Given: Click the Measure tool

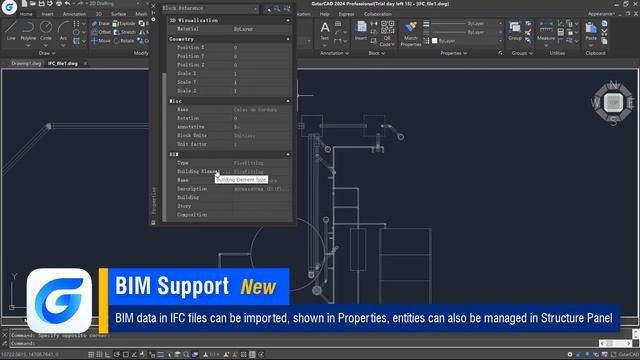Looking at the screenshot, I should [546, 31].
